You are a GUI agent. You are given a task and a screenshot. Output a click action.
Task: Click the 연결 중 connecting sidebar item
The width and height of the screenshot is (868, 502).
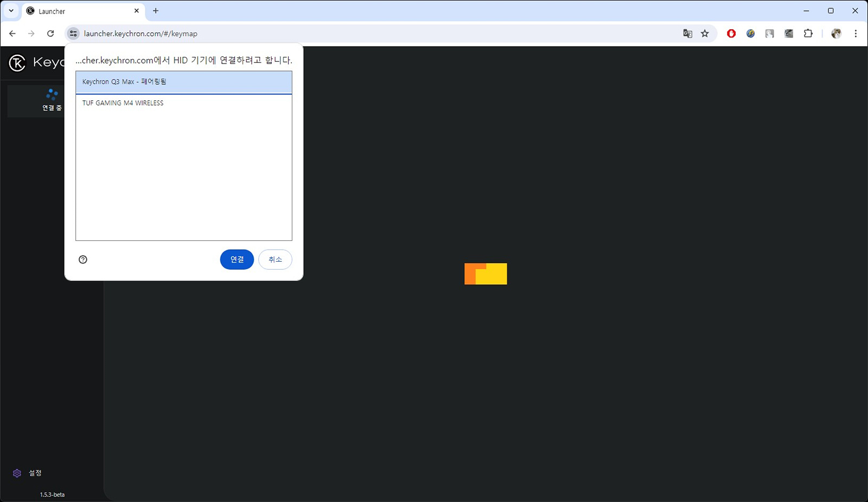coord(36,101)
